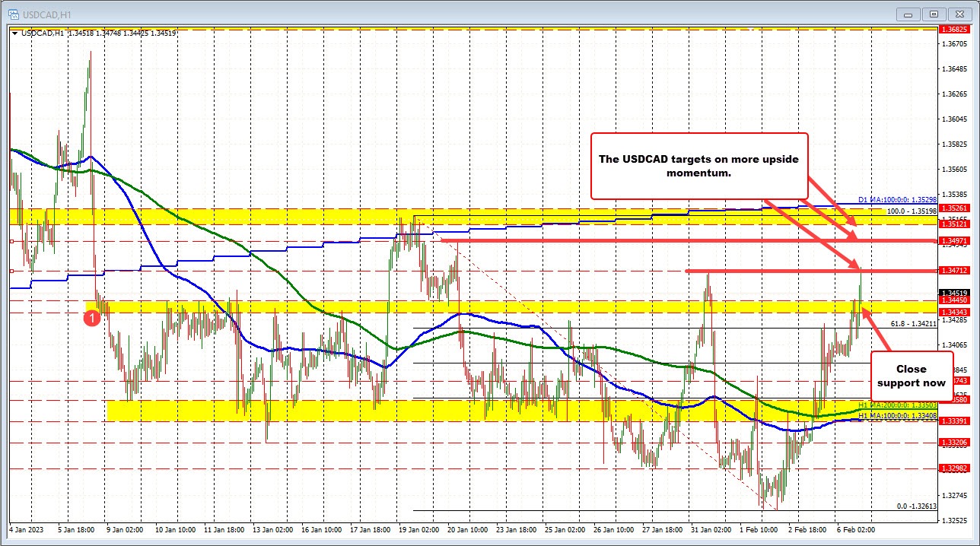Select the red 1.36825 price label
Screen dimensions: 980x546
[953, 29]
